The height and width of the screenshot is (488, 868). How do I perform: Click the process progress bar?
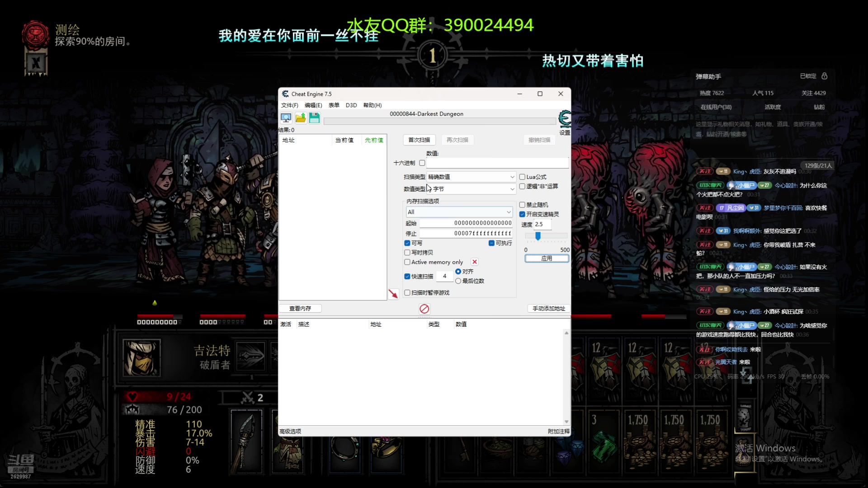tap(439, 122)
